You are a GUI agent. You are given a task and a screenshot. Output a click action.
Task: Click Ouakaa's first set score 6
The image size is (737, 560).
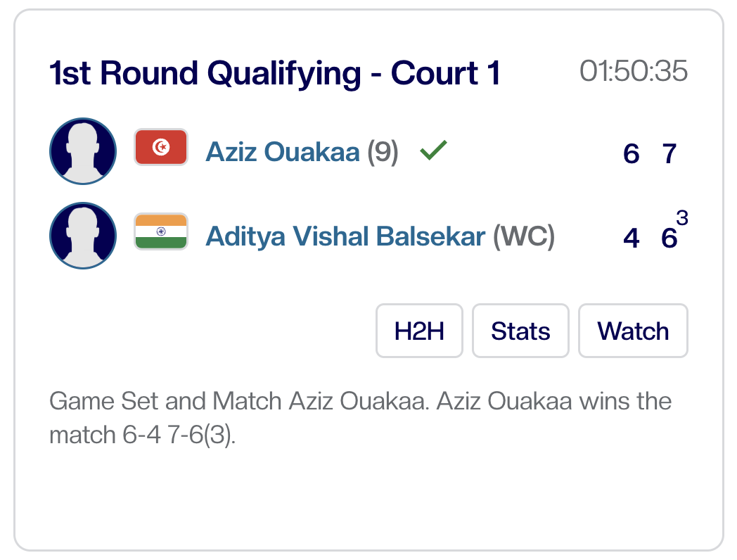631,153
